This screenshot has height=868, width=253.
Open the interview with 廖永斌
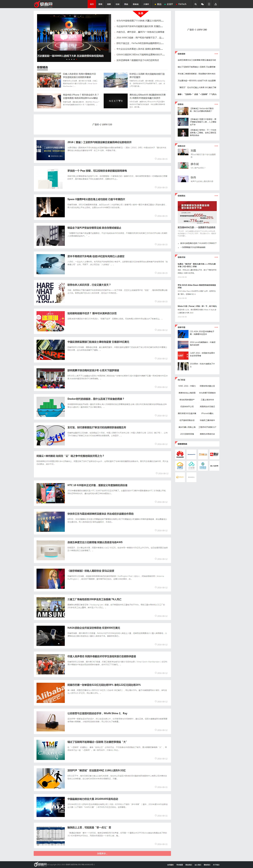click(x=195, y=164)
